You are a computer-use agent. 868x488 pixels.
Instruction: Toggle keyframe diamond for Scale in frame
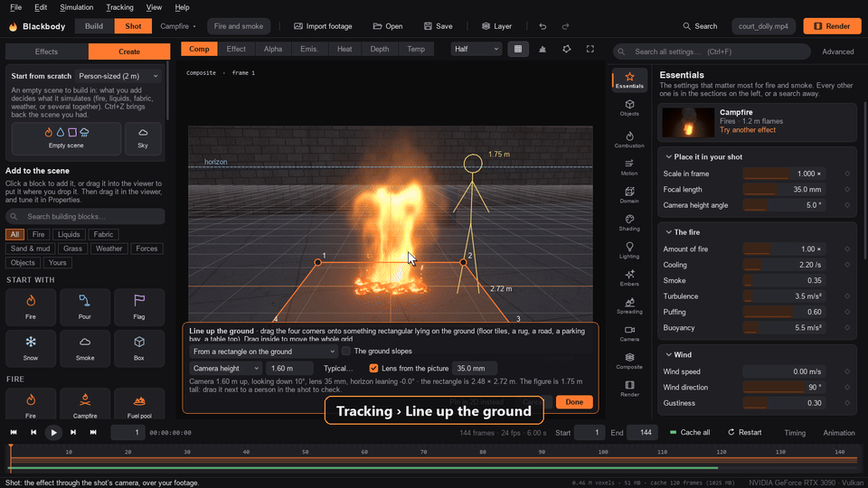pyautogui.click(x=847, y=174)
